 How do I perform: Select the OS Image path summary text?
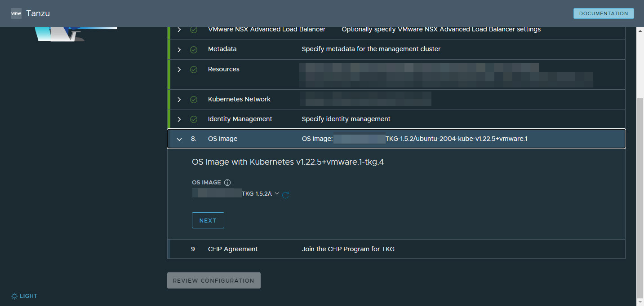(415, 139)
